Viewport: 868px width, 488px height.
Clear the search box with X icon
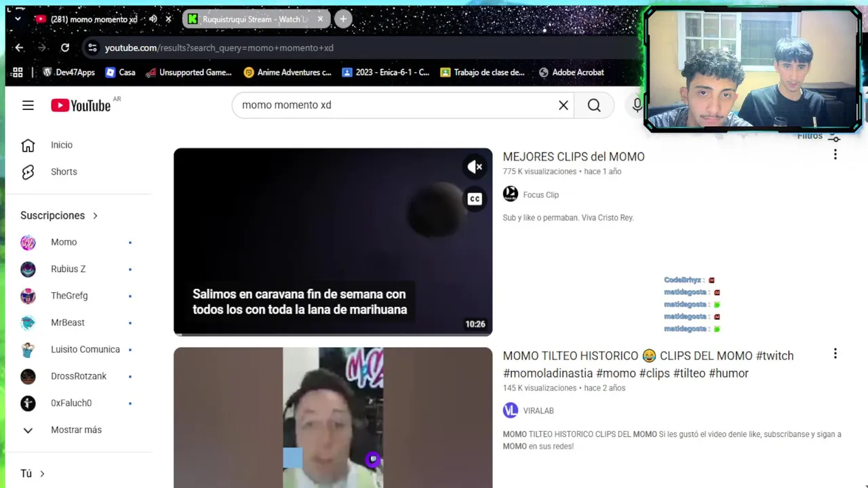(563, 105)
